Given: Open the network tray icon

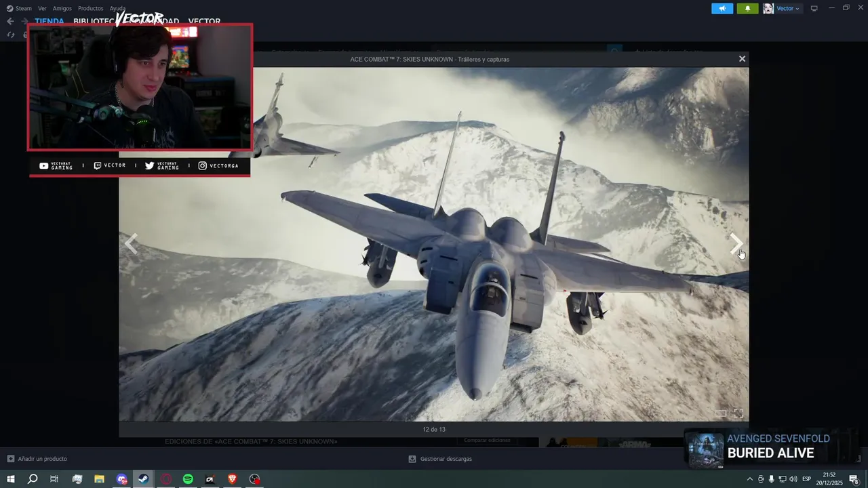Looking at the screenshot, I should click(783, 479).
